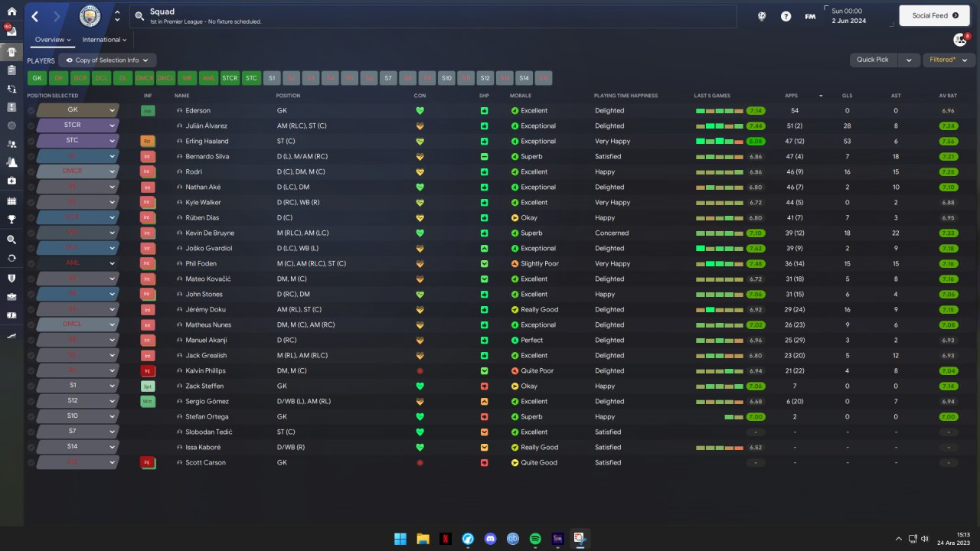Image resolution: width=980 pixels, height=551 pixels.
Task: Tick the selection circle for Erling Haaland
Action: click(31, 142)
